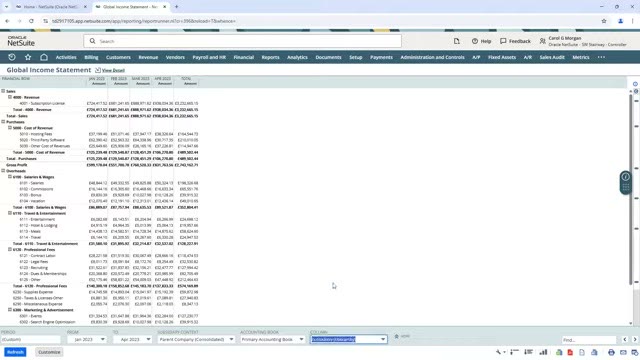
Task: Open the Shortcuts star icon in navigation bar
Action: pyautogui.click(x=28, y=57)
